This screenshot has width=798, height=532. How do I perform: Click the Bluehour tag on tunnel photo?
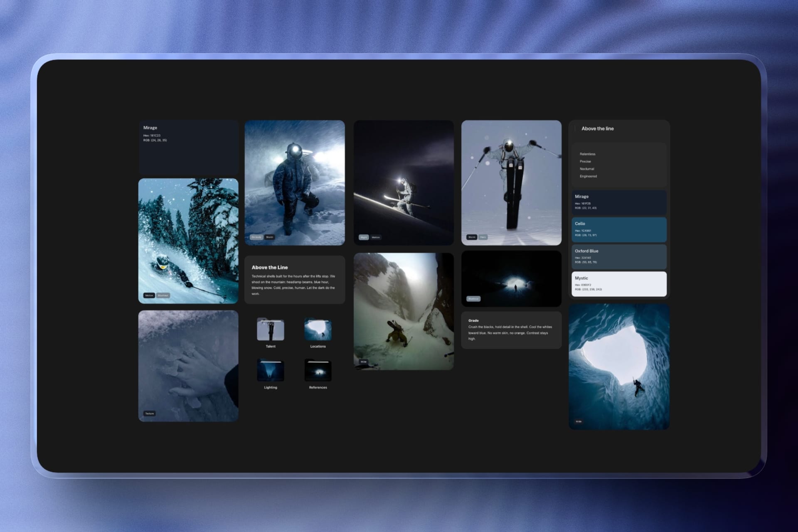point(473,299)
